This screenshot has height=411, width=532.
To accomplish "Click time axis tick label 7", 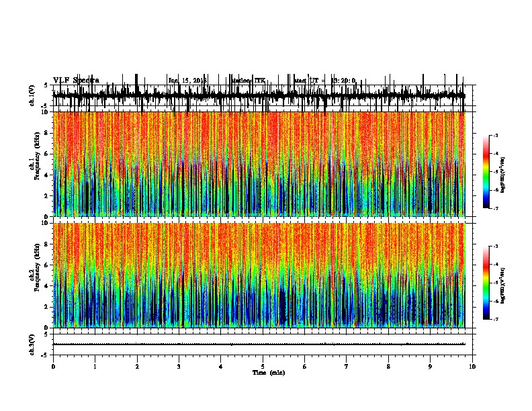I will 347,367.
